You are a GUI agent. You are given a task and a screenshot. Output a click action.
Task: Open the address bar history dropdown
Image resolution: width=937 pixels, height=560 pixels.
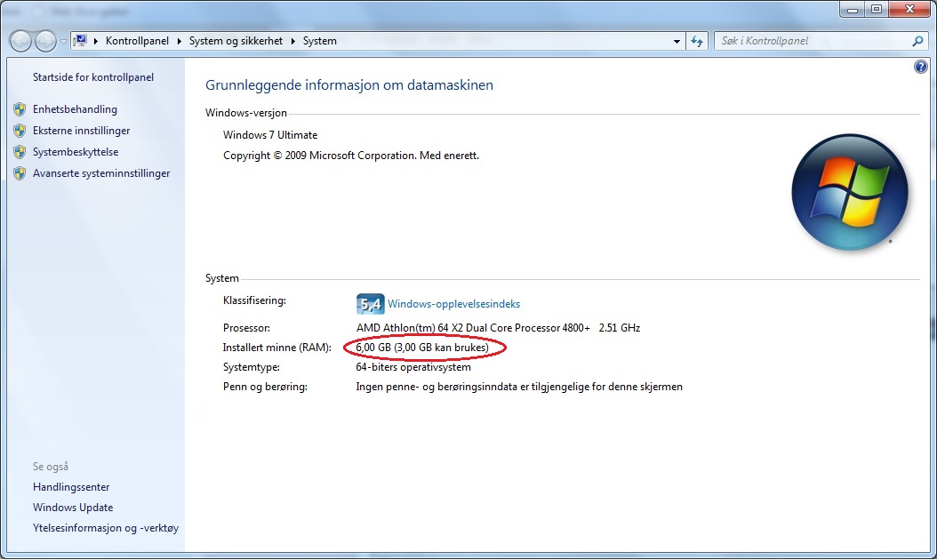point(677,41)
